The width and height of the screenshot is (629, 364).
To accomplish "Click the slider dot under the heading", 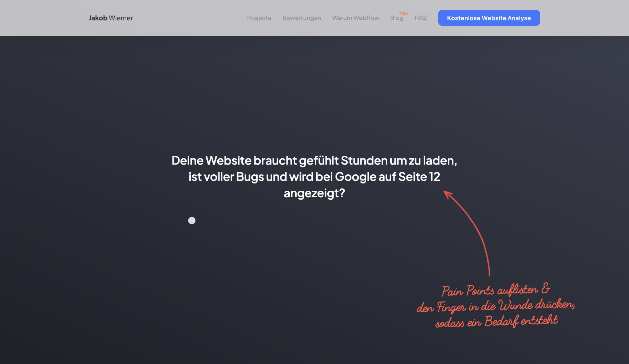I will click(192, 220).
